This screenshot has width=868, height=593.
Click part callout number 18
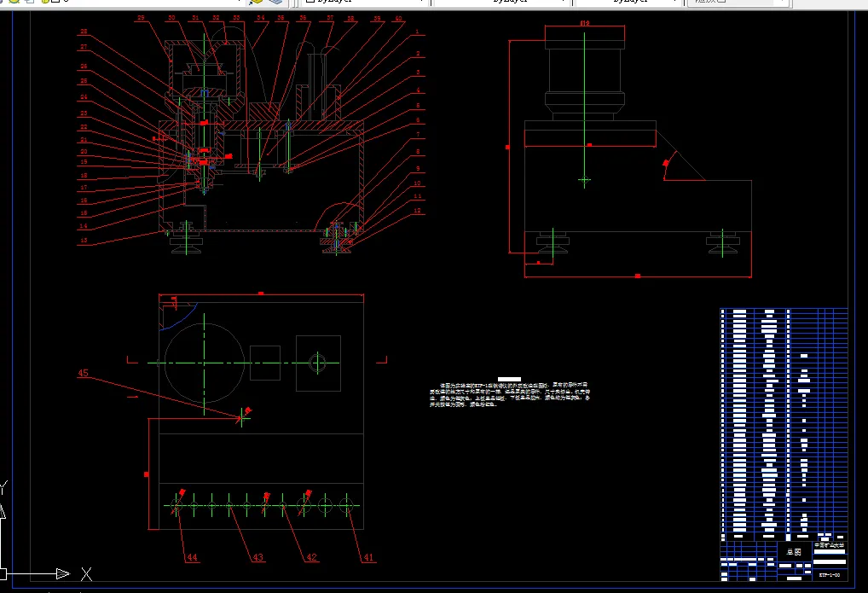click(x=84, y=175)
